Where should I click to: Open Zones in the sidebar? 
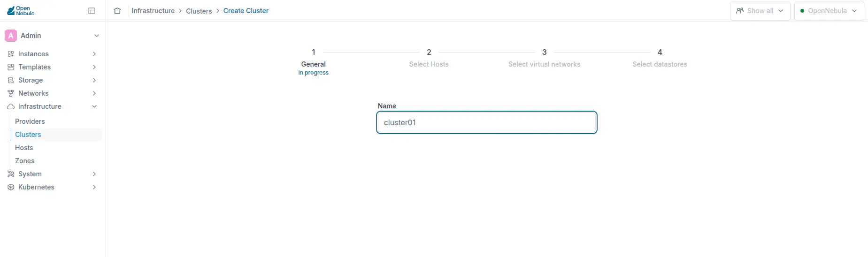(x=25, y=161)
